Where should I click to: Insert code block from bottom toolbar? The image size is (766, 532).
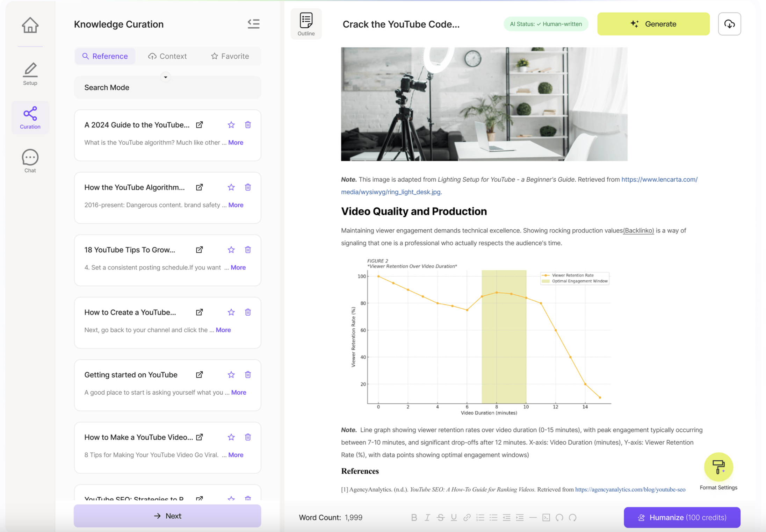tap(546, 517)
